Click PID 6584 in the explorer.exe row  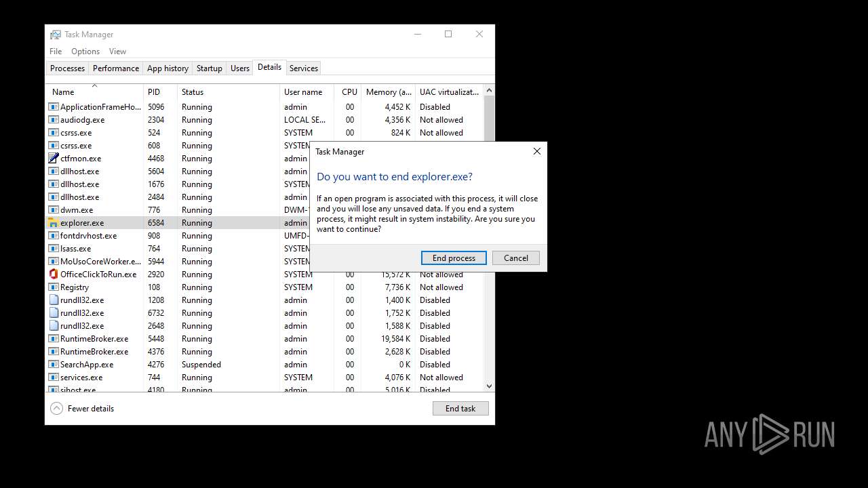point(156,222)
